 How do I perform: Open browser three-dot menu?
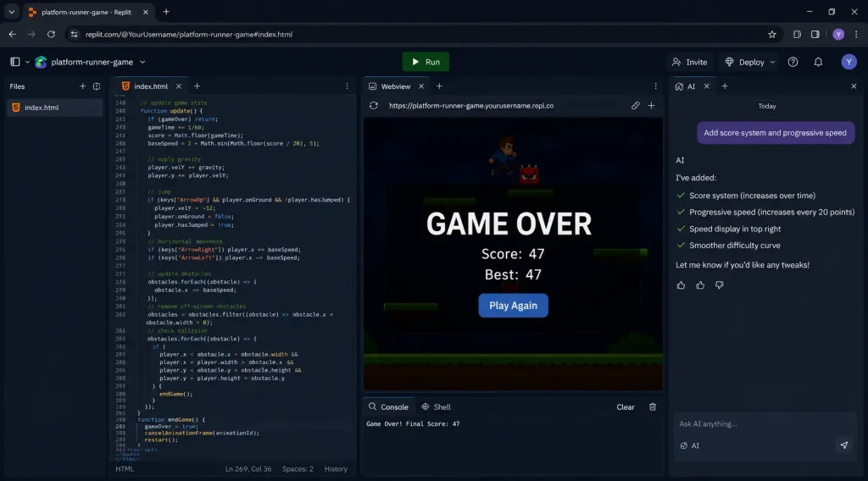[856, 34]
